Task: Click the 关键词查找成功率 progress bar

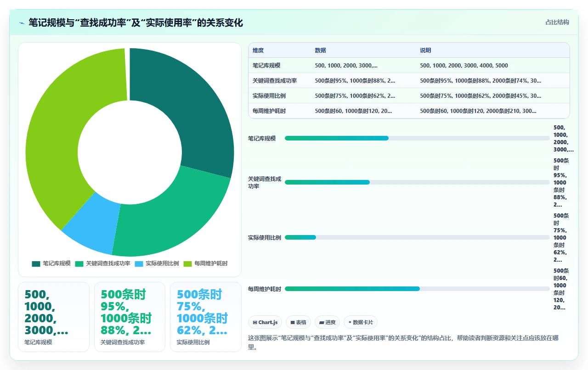Action: [417, 182]
